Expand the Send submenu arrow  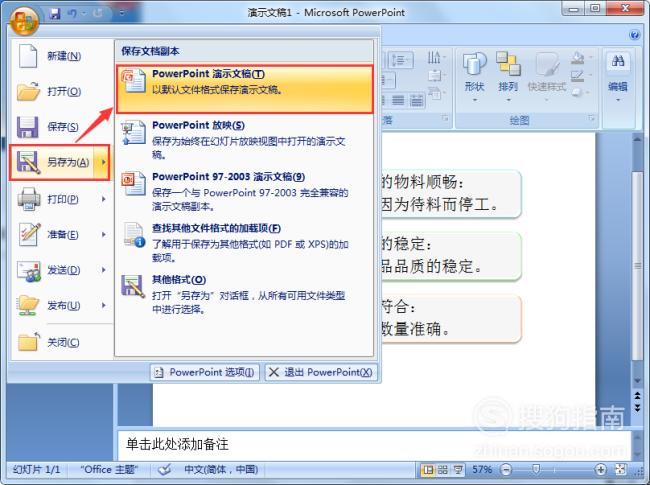(x=104, y=270)
